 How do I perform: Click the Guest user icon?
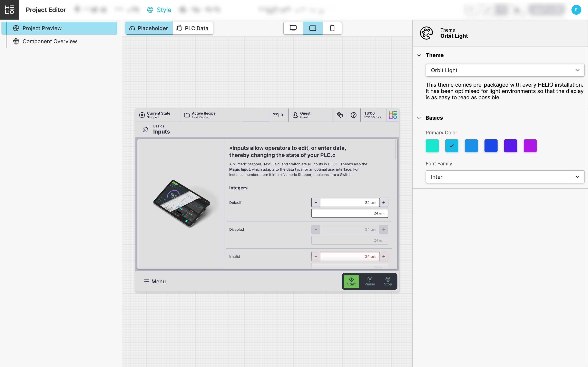click(295, 115)
